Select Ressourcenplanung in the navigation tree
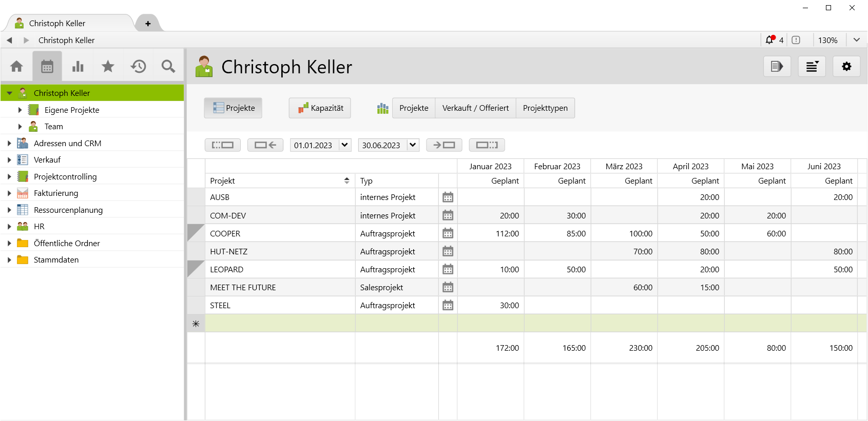 68,210
